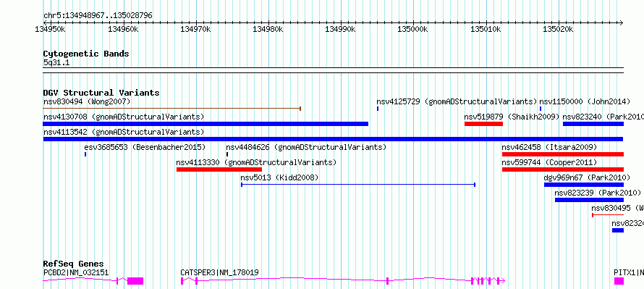Click the nsv5013 (Kidd2008) label
644x289 pixels.
click(x=279, y=177)
